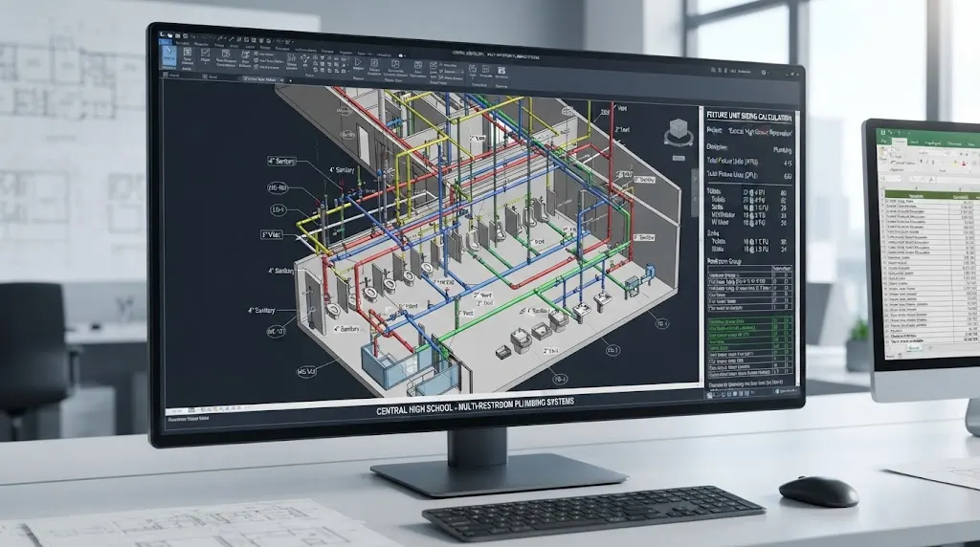Click the green highlighted table section in side panel
The image size is (980, 547).
click(749, 335)
